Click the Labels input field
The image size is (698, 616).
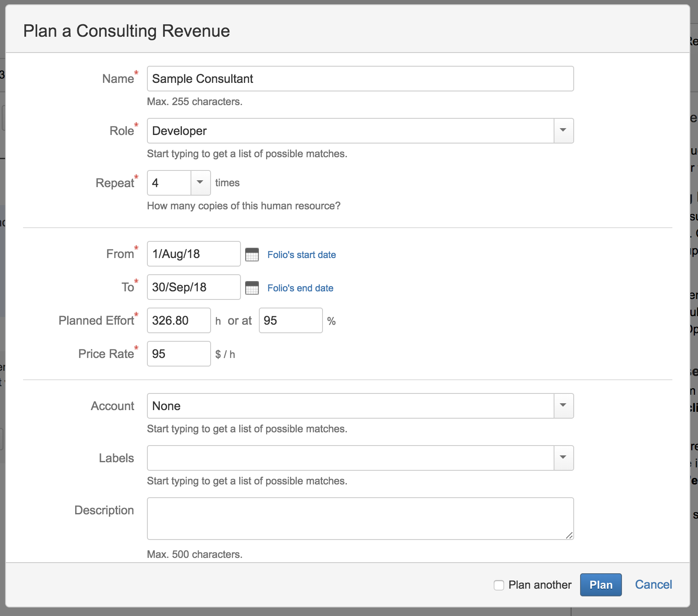[350, 458]
